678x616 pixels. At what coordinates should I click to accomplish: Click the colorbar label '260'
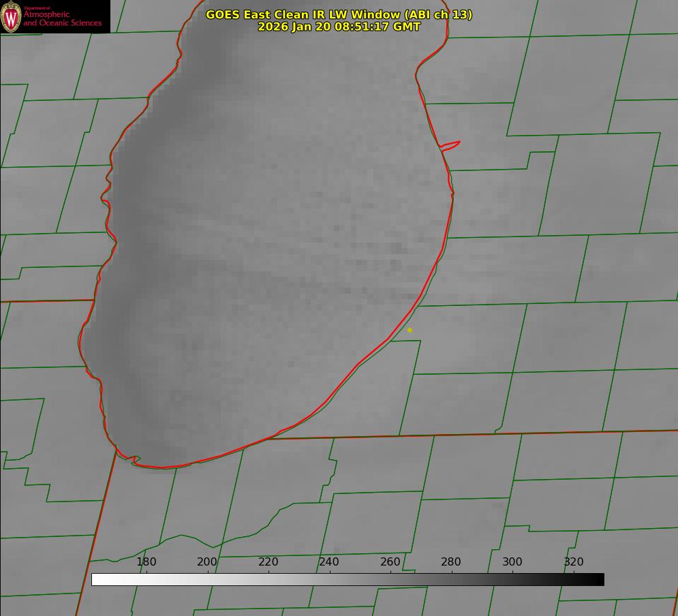pyautogui.click(x=390, y=562)
